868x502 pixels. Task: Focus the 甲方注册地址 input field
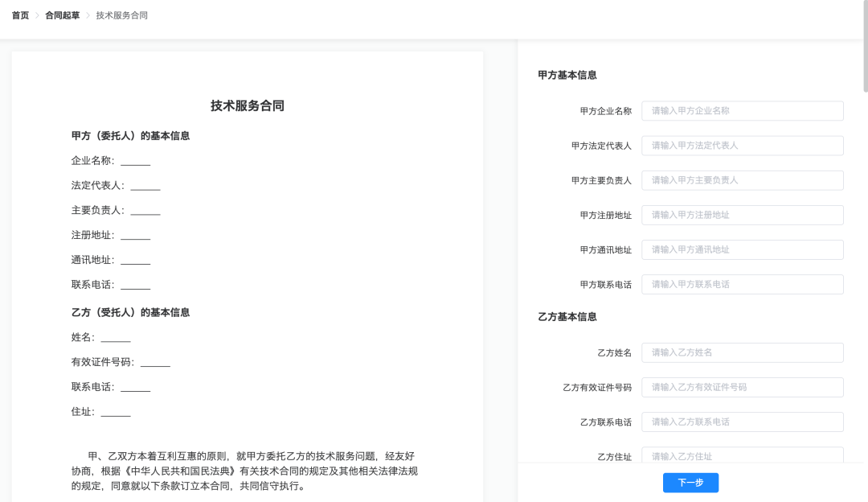point(743,215)
